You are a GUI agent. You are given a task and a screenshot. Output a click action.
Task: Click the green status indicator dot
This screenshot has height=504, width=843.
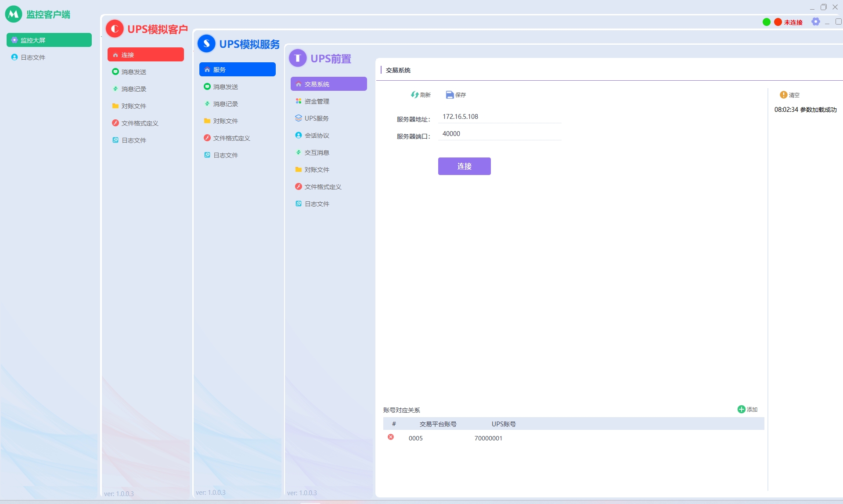[767, 22]
